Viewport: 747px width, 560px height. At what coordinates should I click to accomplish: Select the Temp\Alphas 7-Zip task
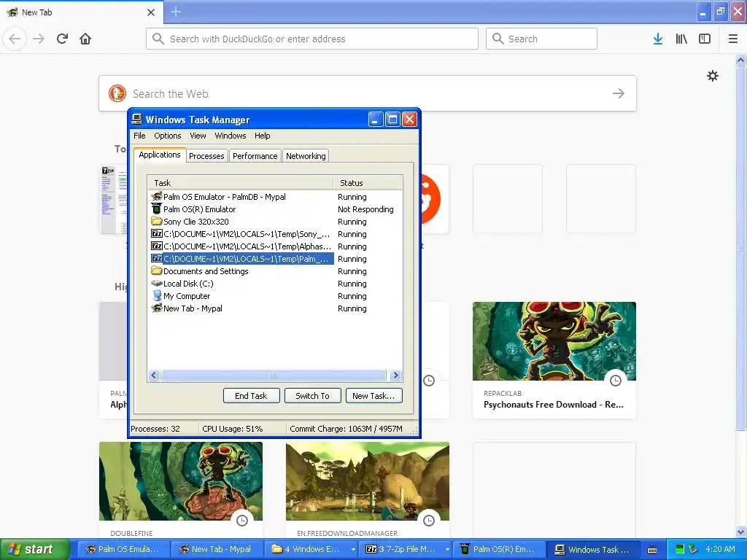[x=241, y=246]
